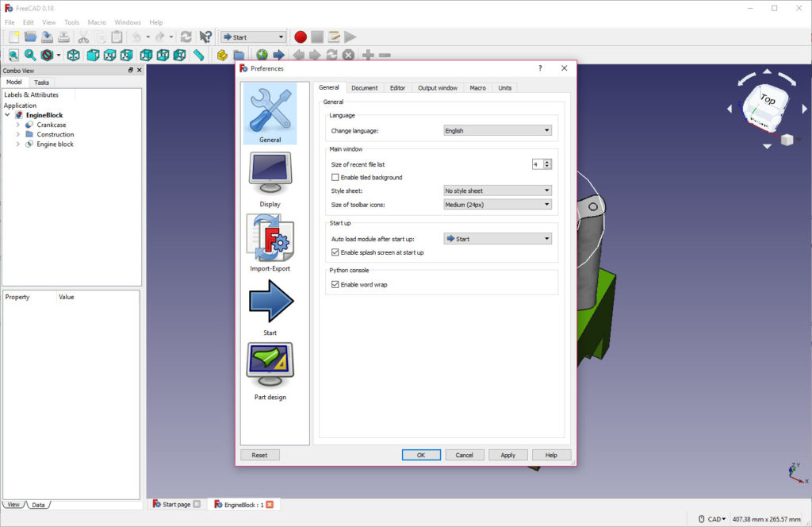812x527 pixels.
Task: Expand the Construction tree item
Action: tap(18, 134)
